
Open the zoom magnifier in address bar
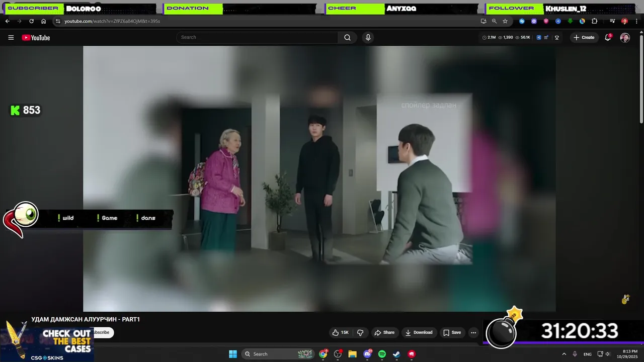[x=494, y=21]
